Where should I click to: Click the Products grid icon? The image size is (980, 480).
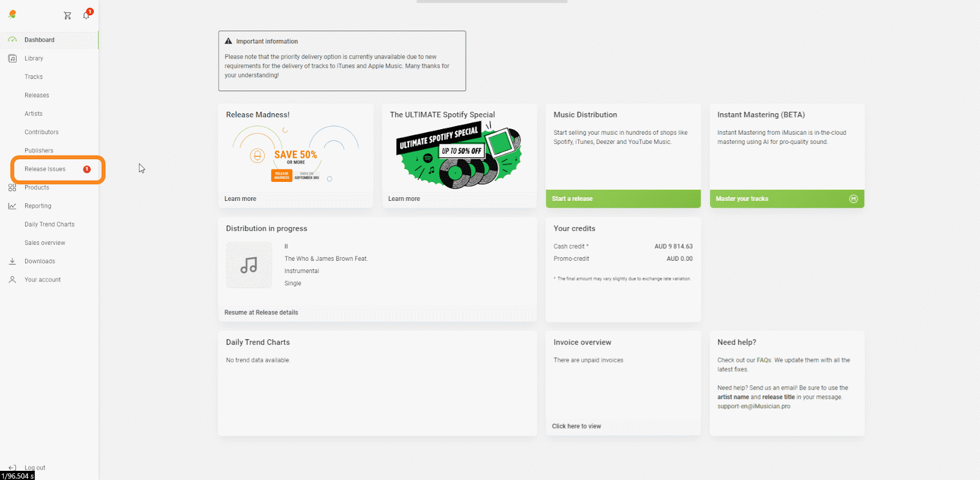coord(12,187)
